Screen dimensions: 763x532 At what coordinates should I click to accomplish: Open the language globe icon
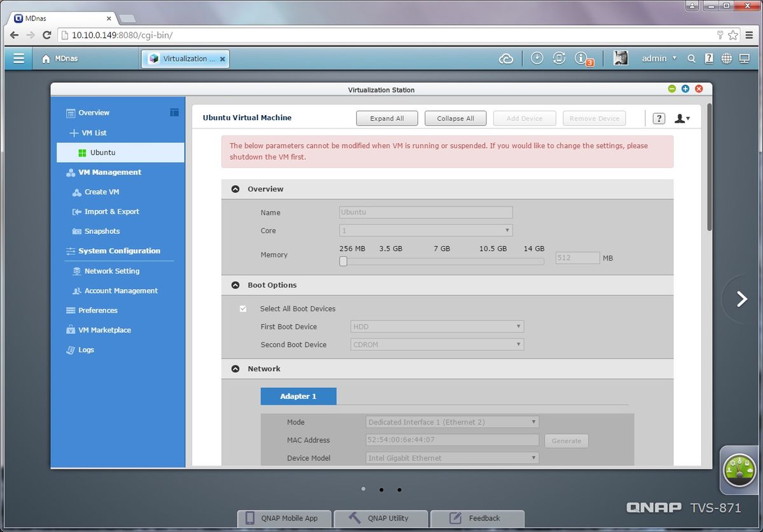[726, 58]
